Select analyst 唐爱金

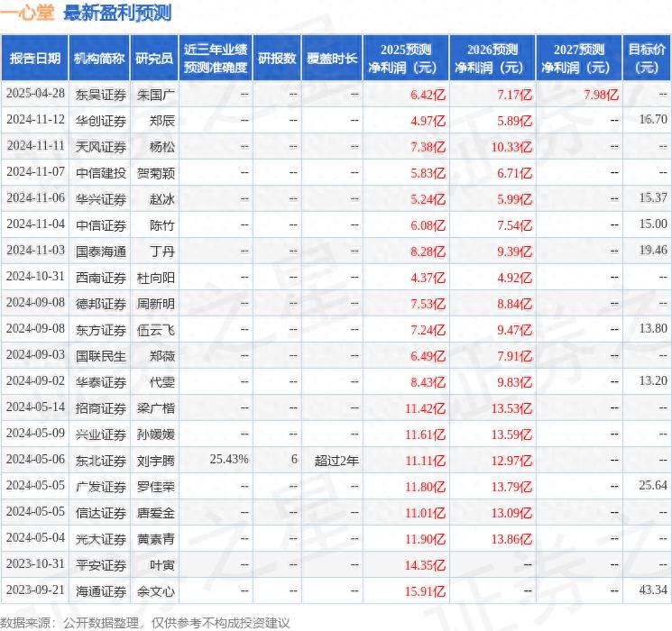pos(155,513)
